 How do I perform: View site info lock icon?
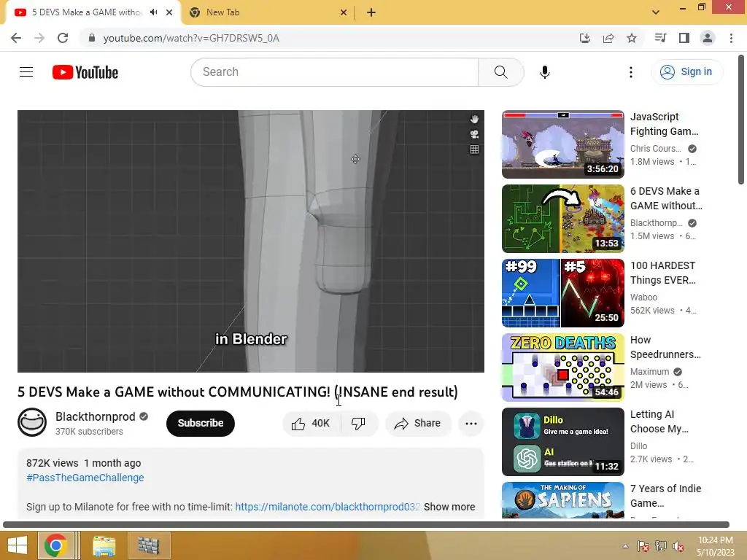click(92, 38)
